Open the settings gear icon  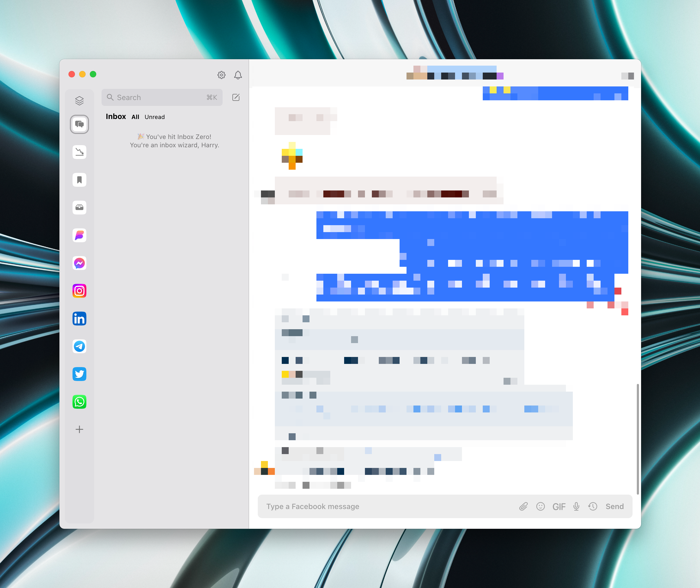(221, 75)
